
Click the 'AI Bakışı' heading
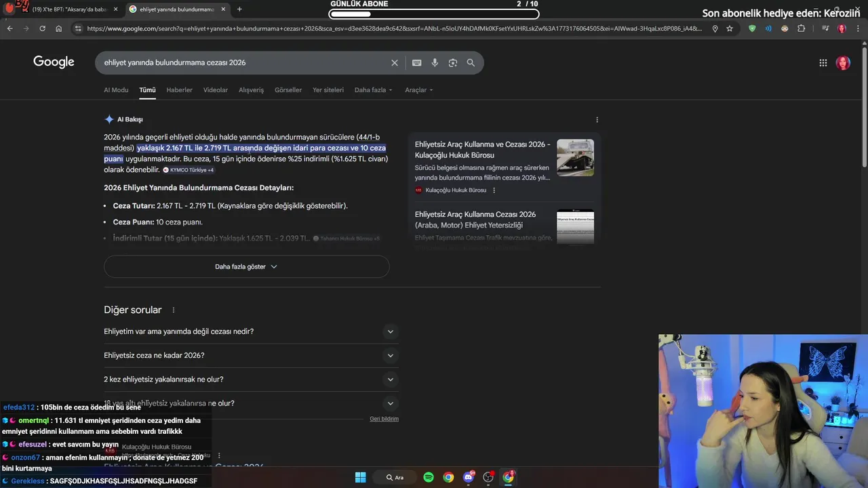tap(130, 119)
